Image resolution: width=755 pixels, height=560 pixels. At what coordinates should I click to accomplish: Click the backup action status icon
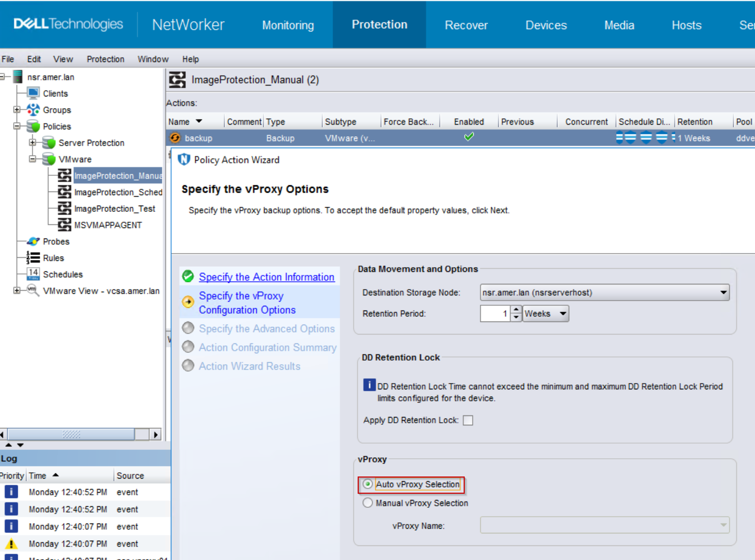click(x=175, y=138)
